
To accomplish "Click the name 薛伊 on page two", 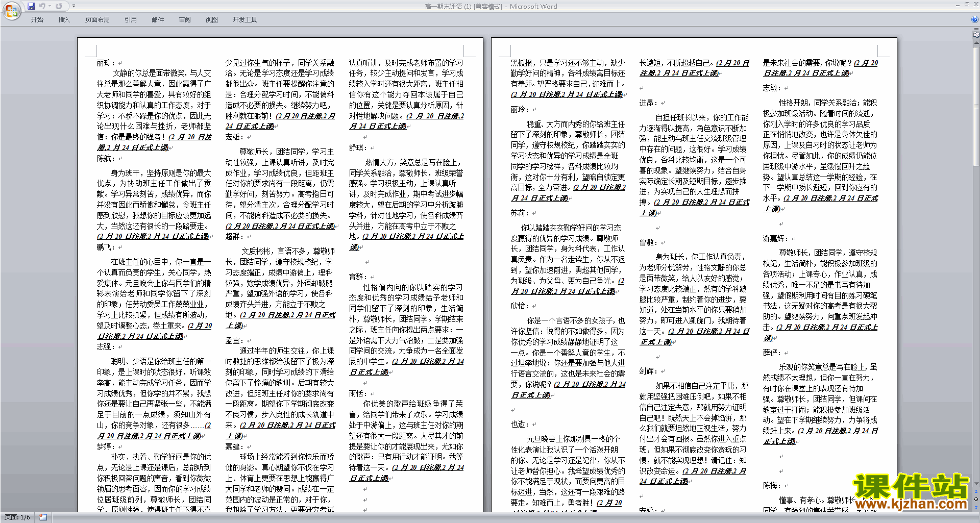I will coord(770,353).
